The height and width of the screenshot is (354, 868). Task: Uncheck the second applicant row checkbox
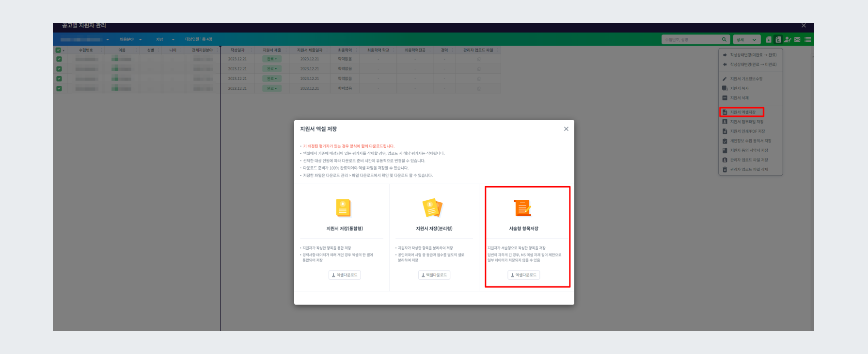point(59,69)
